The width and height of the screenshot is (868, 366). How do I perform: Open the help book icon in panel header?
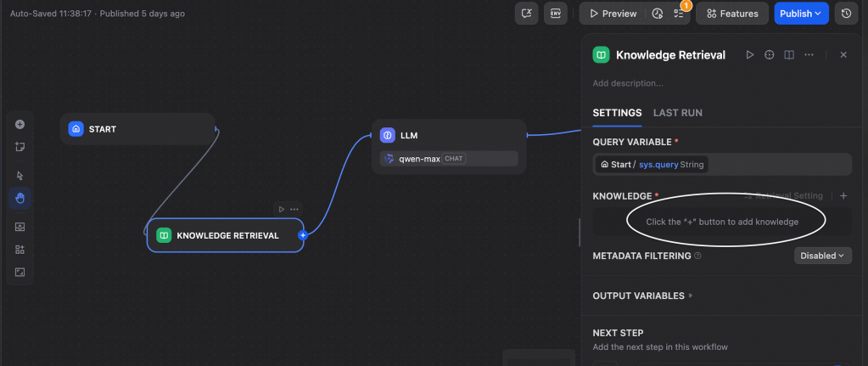[789, 54]
